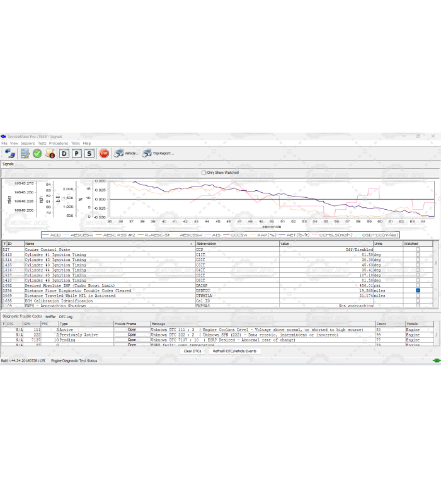The image size is (441, 504).
Task: Switch to the DTC Log tab
Action: click(x=66, y=316)
